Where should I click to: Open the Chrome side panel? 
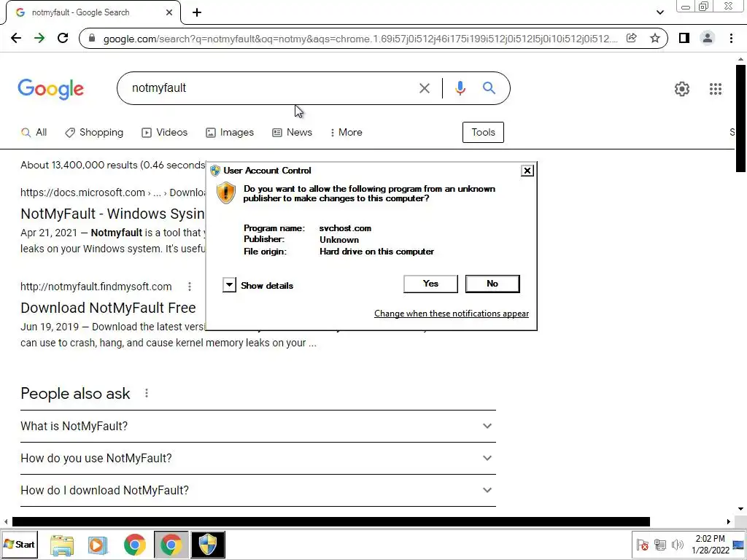pos(684,38)
